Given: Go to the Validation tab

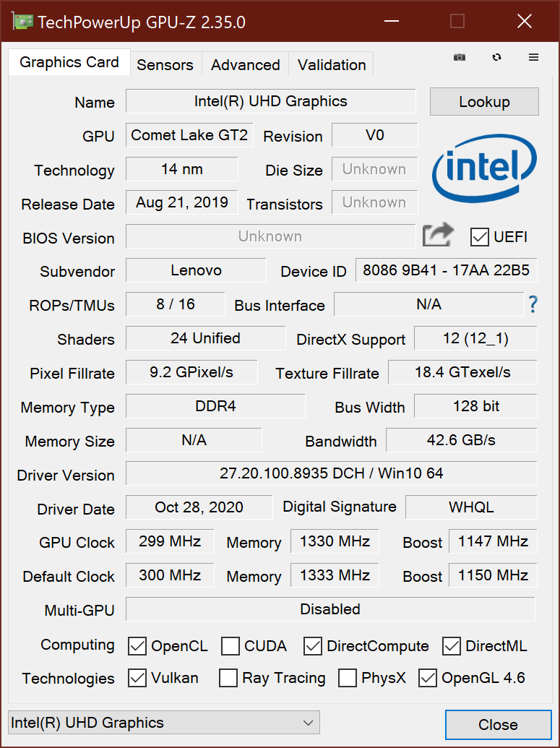Looking at the screenshot, I should (331, 64).
